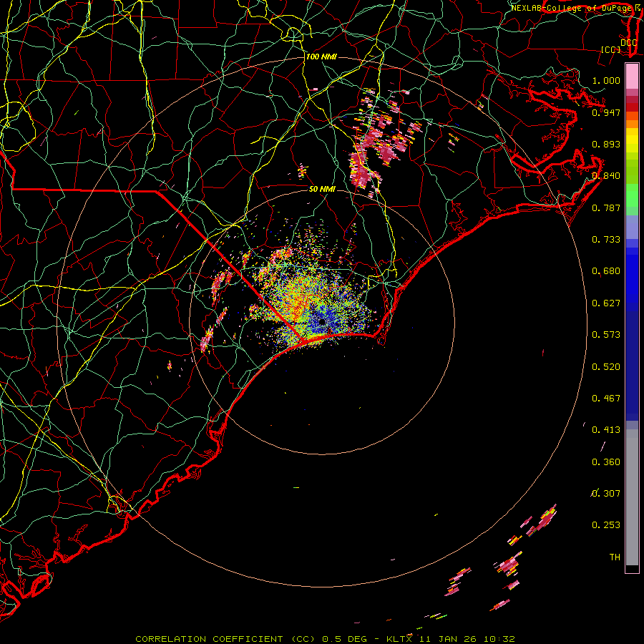Click the 0.893 scale value
This screenshot has height=644, width=644.
coord(606,144)
